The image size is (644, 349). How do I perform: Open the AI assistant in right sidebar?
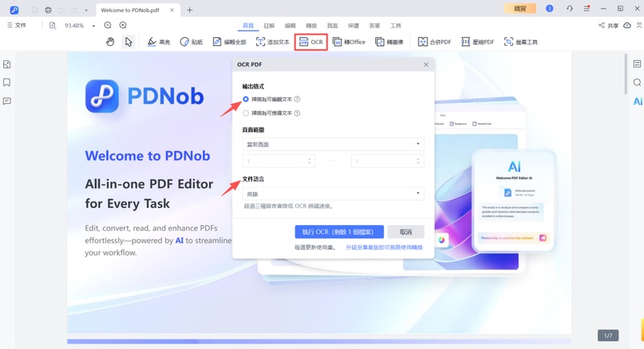click(637, 101)
